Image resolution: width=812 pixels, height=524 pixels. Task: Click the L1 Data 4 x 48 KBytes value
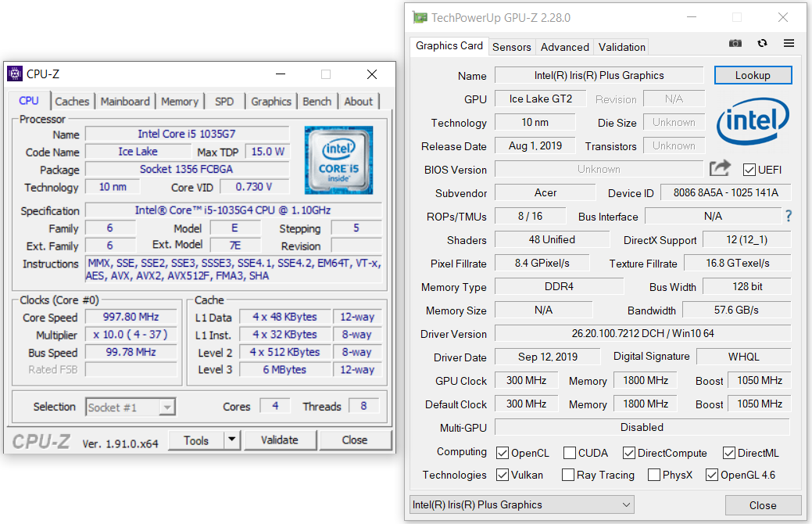tap(284, 317)
